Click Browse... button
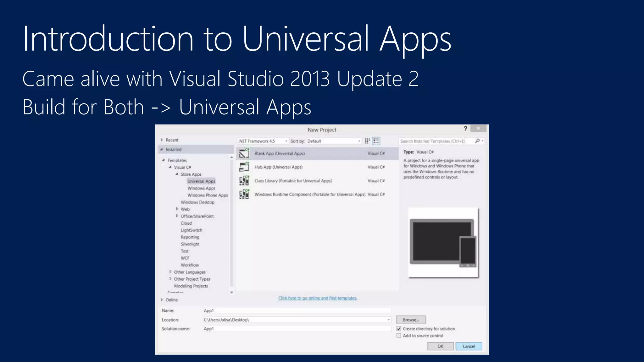The width and height of the screenshot is (644, 362). (411, 320)
